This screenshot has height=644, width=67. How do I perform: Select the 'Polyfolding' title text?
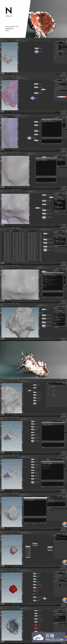click(x=9, y=28)
